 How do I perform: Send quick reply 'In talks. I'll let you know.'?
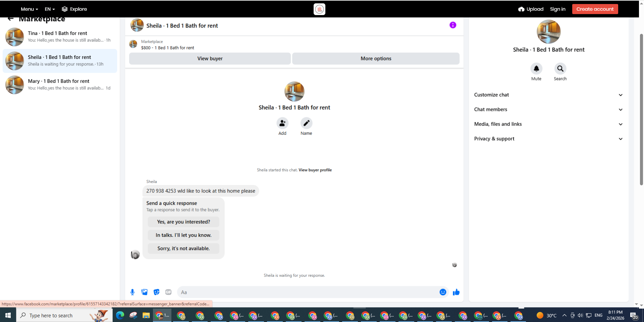[x=183, y=235]
